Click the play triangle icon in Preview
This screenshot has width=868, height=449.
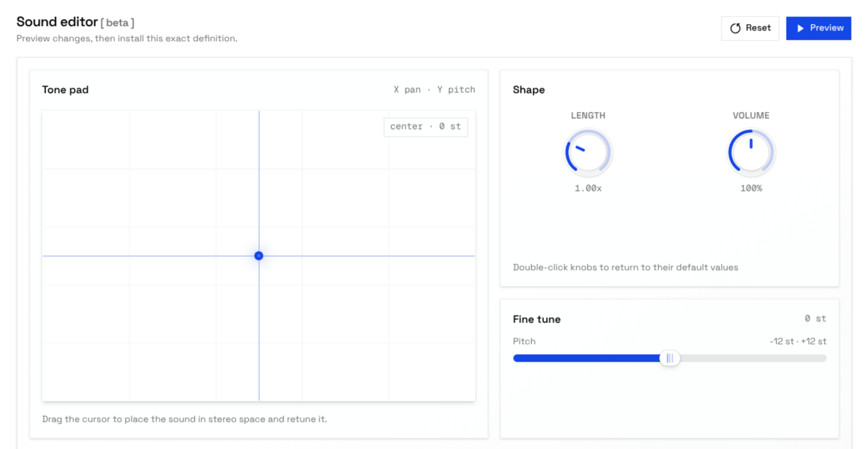800,28
